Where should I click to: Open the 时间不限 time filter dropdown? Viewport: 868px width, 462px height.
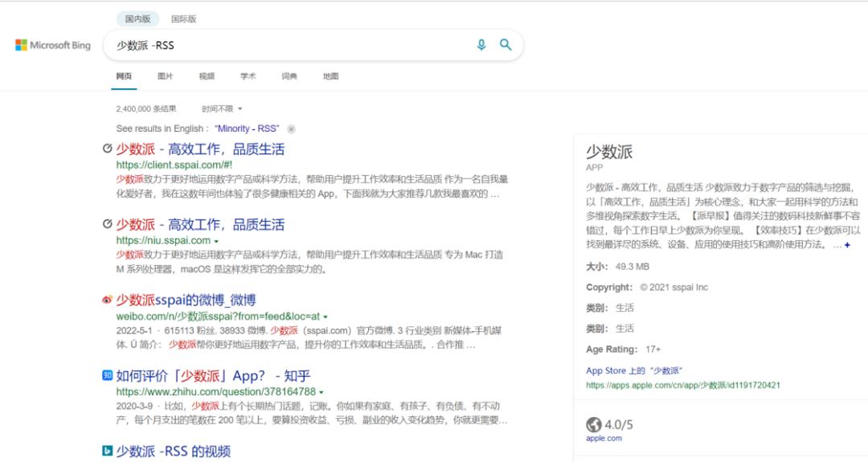[222, 109]
